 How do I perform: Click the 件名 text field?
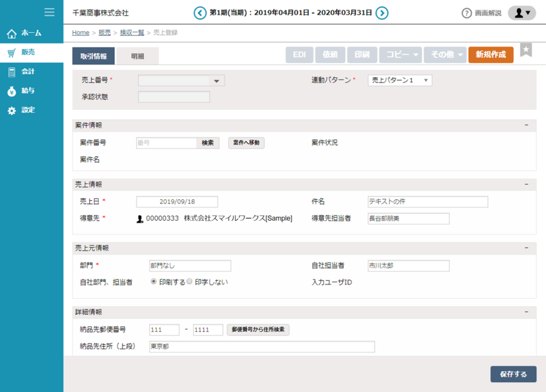(428, 202)
